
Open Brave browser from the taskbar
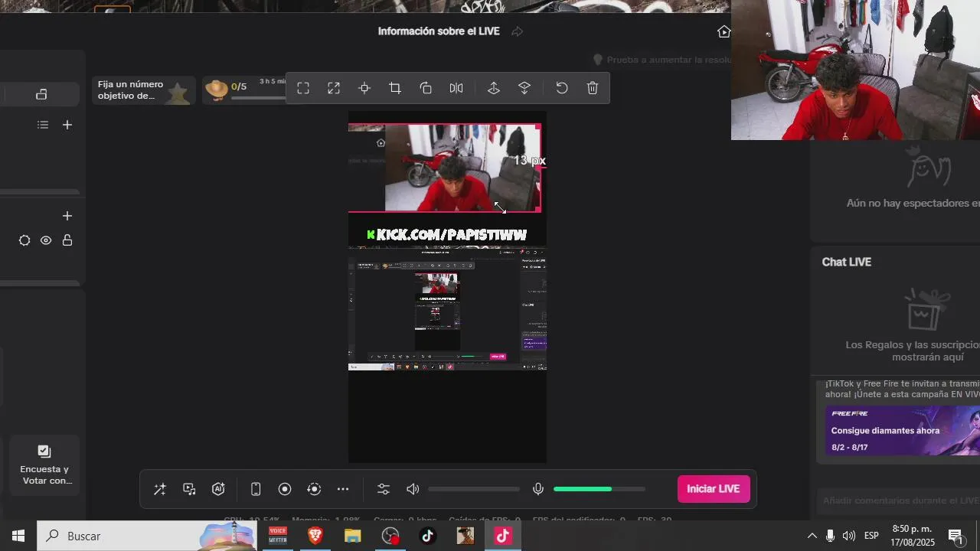(315, 536)
